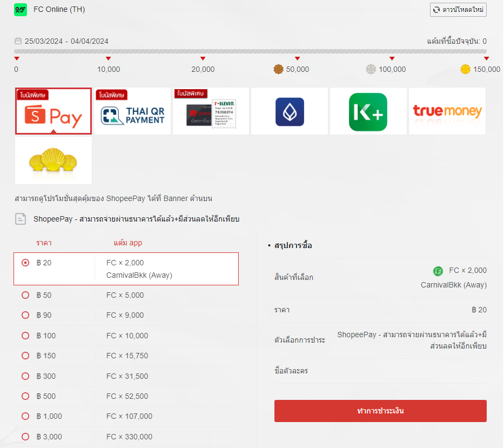Click ShopeePay banner promotion note text

(x=113, y=198)
